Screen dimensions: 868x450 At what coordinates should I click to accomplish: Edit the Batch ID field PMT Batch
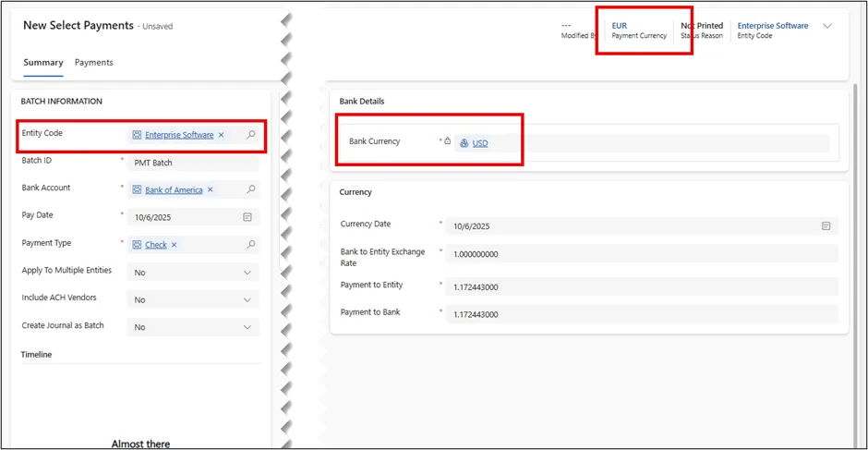point(193,163)
